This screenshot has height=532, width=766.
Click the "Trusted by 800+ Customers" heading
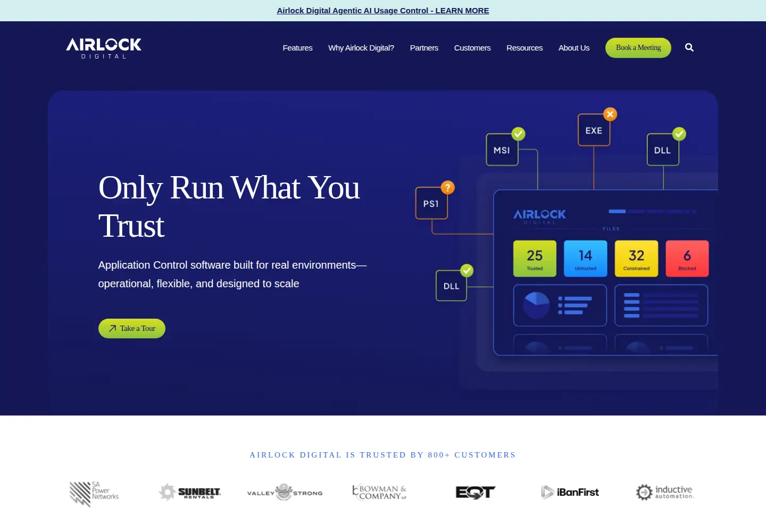[383, 455]
